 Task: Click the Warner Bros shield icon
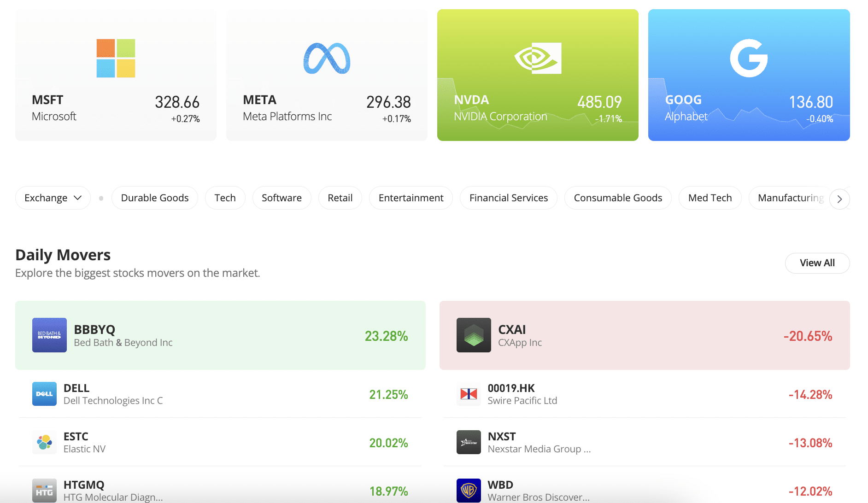[x=469, y=491]
